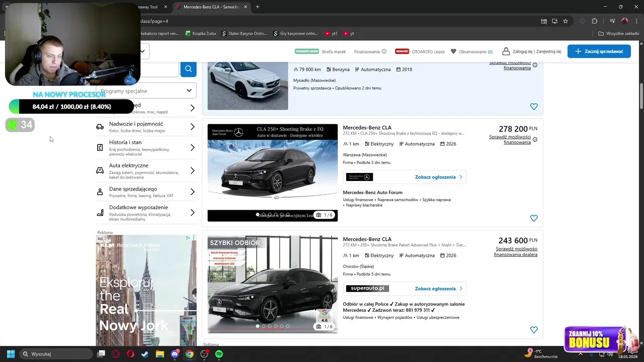Open the SZYBKI ODBIÓR black CLA photo
644x362 pixels.
pyautogui.click(x=272, y=284)
